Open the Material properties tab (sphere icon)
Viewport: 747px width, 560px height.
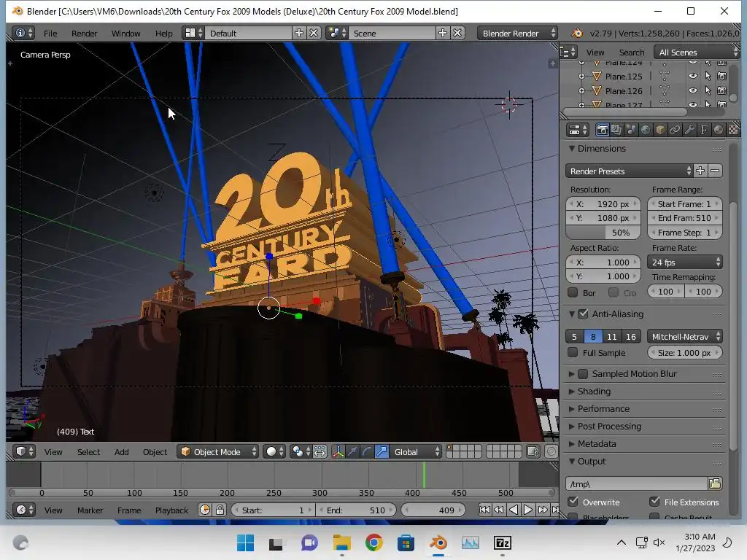coord(719,130)
